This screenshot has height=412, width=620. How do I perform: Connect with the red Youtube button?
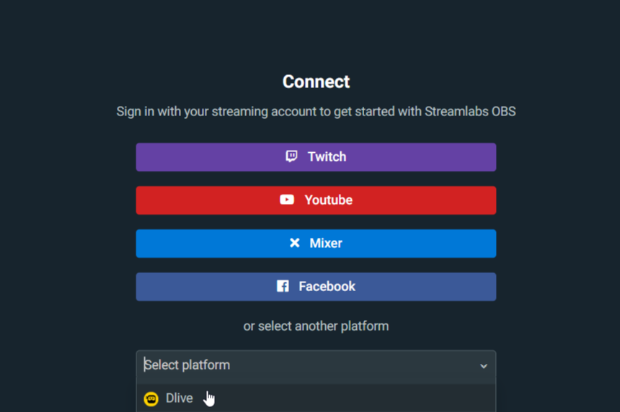tap(316, 200)
